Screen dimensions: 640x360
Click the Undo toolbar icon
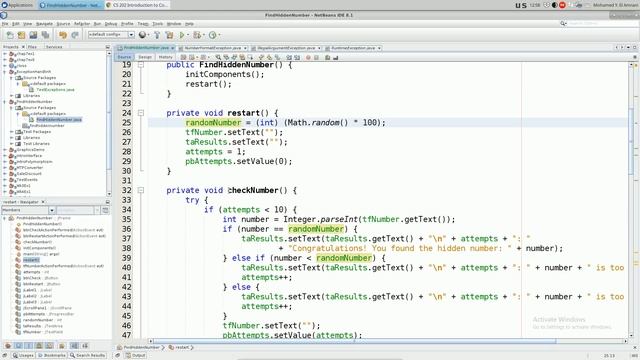tap(62, 35)
